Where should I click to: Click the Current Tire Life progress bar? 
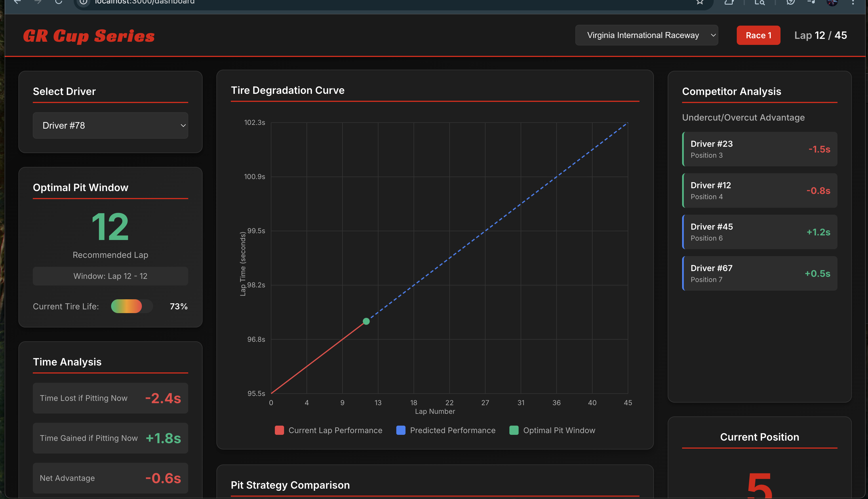pyautogui.click(x=132, y=306)
